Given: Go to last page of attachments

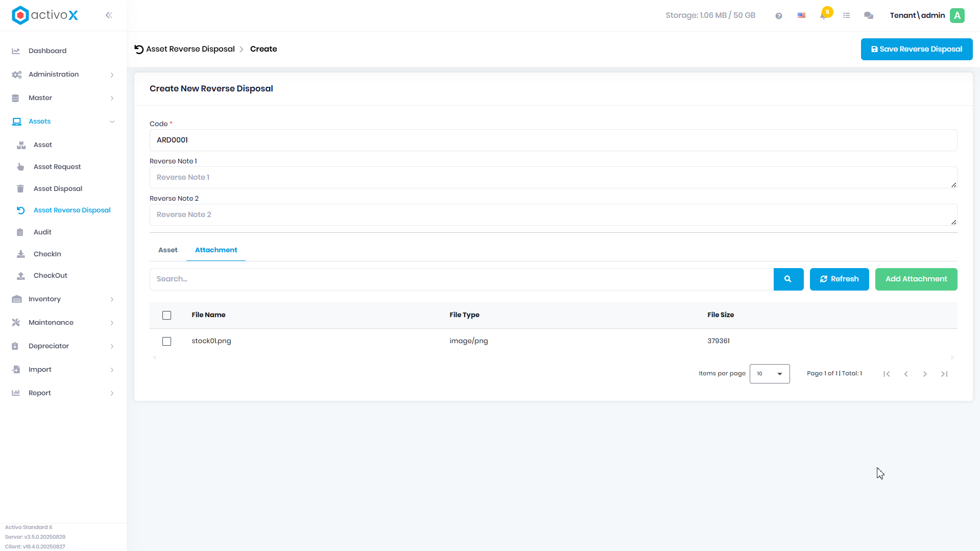Looking at the screenshot, I should [x=944, y=374].
